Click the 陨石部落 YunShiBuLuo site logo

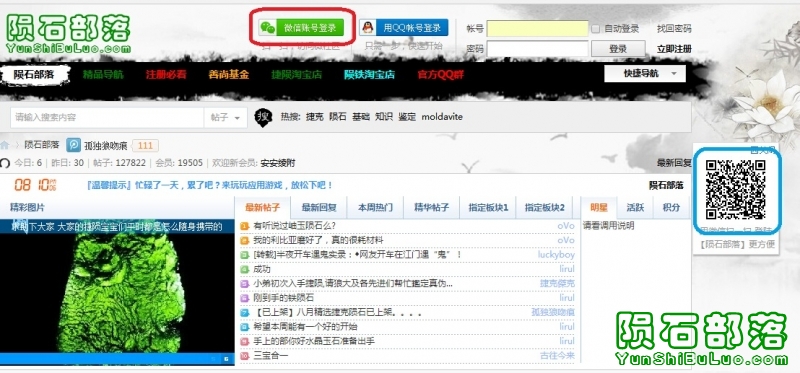point(68,33)
